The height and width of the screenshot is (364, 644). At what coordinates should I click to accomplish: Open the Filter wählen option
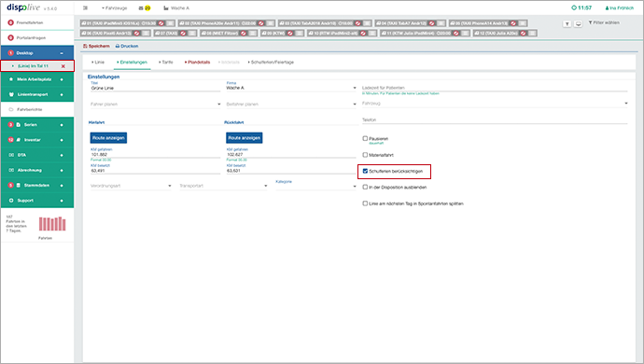tap(604, 22)
